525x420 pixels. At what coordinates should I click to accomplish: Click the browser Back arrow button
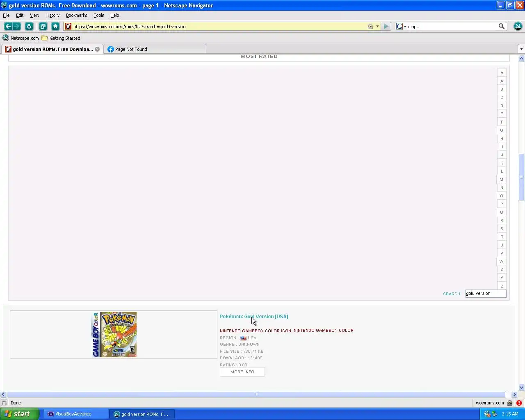pyautogui.click(x=8, y=26)
